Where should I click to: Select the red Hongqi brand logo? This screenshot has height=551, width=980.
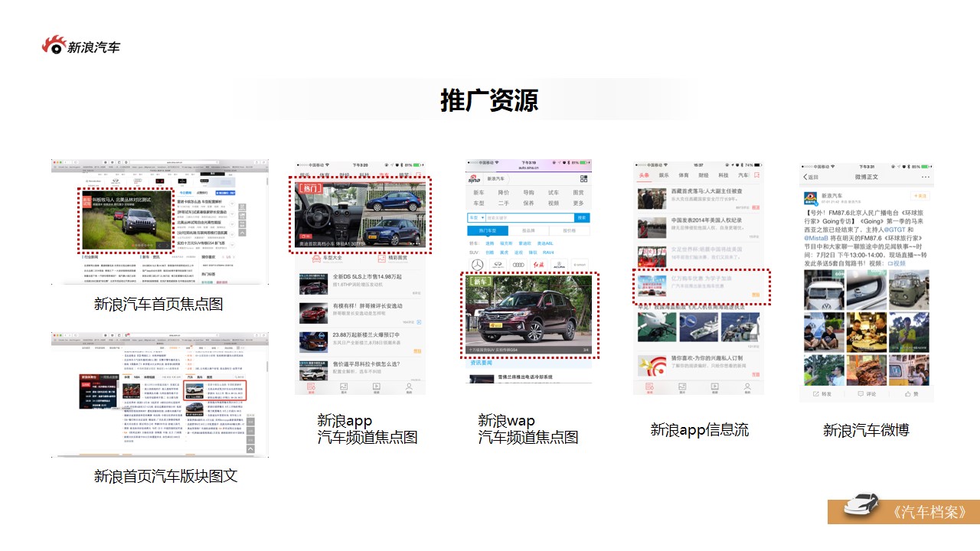539,265
